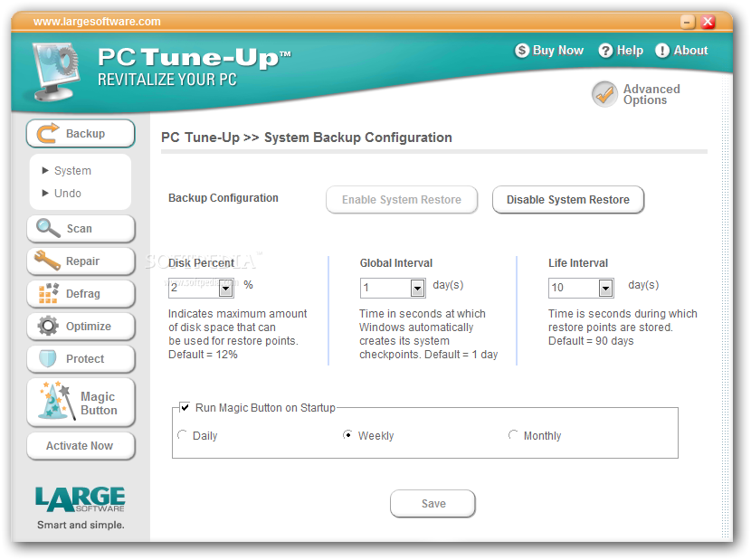Click the About link text
Image resolution: width=751 pixels, height=560 pixels.
[690, 51]
